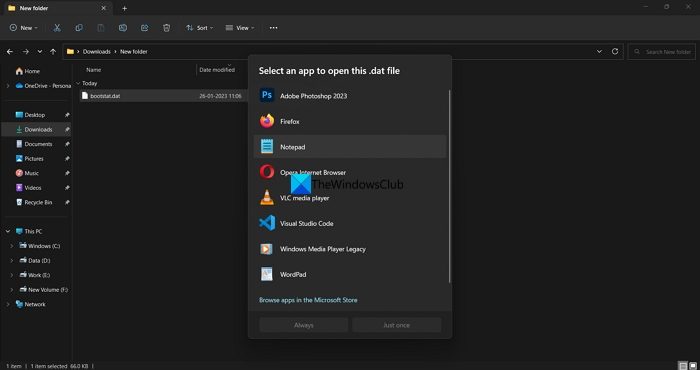Go back with the left arrow
700x370 pixels.
pos(10,52)
